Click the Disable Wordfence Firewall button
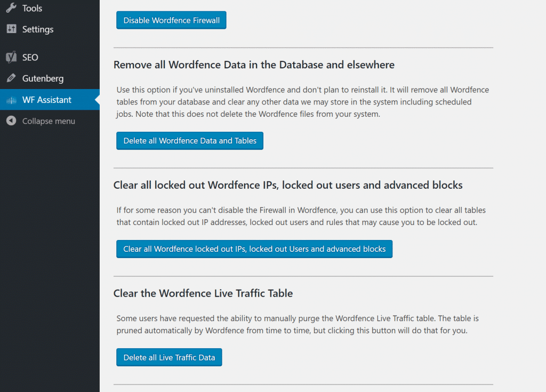 [x=171, y=20]
